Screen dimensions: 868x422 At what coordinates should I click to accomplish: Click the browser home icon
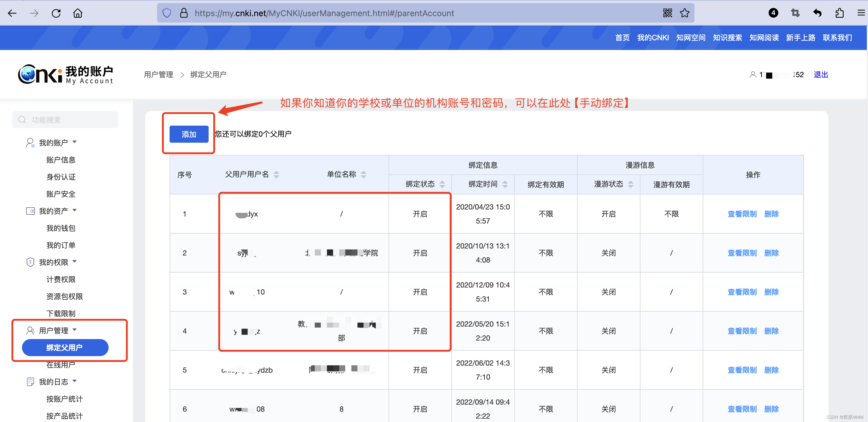pyautogui.click(x=77, y=13)
